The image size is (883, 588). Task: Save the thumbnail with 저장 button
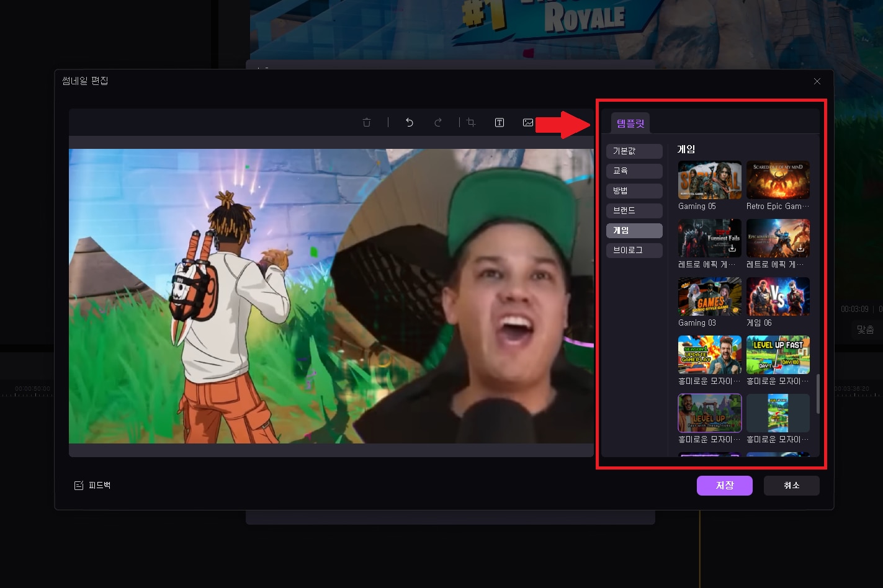click(725, 486)
